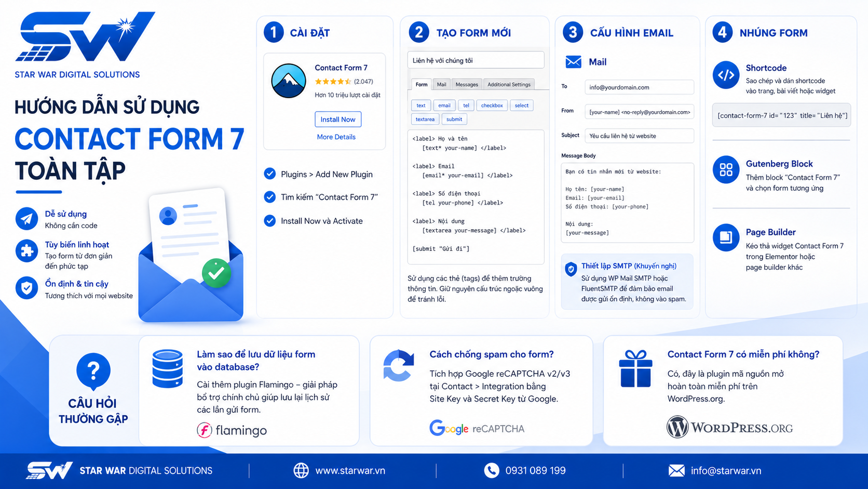Click the flamingo logo
The image size is (868, 489).
232,430
